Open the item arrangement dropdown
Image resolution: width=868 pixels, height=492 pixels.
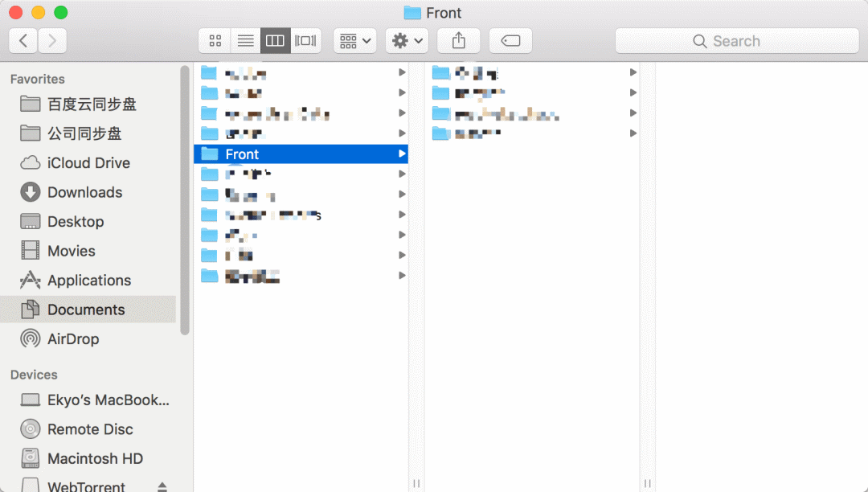click(x=355, y=41)
